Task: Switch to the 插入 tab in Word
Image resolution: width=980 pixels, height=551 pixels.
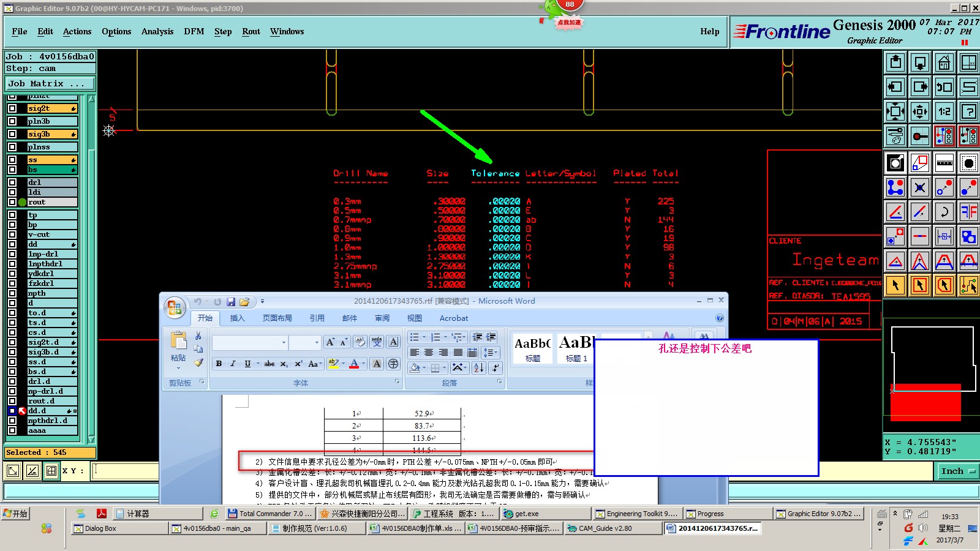Action: [237, 318]
